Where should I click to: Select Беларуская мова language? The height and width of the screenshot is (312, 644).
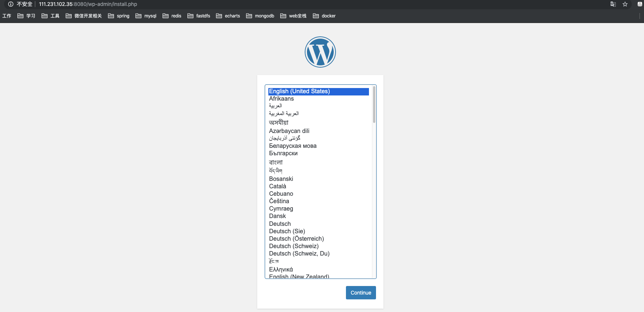(318, 146)
